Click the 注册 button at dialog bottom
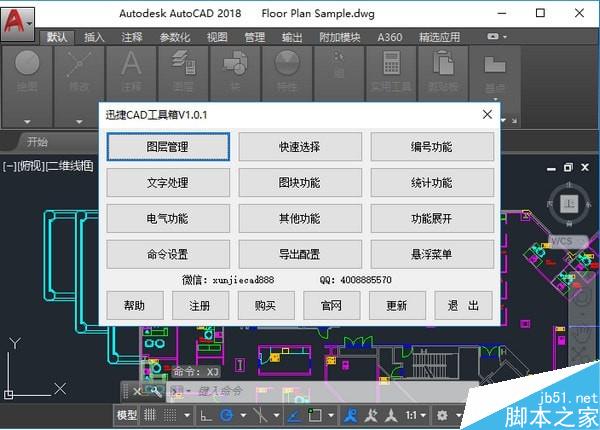The width and height of the screenshot is (600, 430). pyautogui.click(x=200, y=305)
